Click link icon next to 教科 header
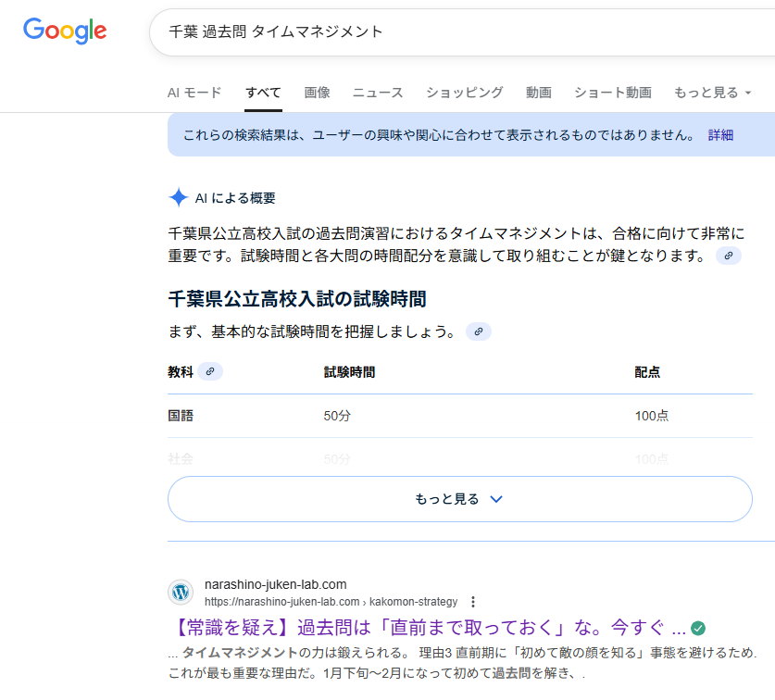The height and width of the screenshot is (700, 775). point(210,371)
